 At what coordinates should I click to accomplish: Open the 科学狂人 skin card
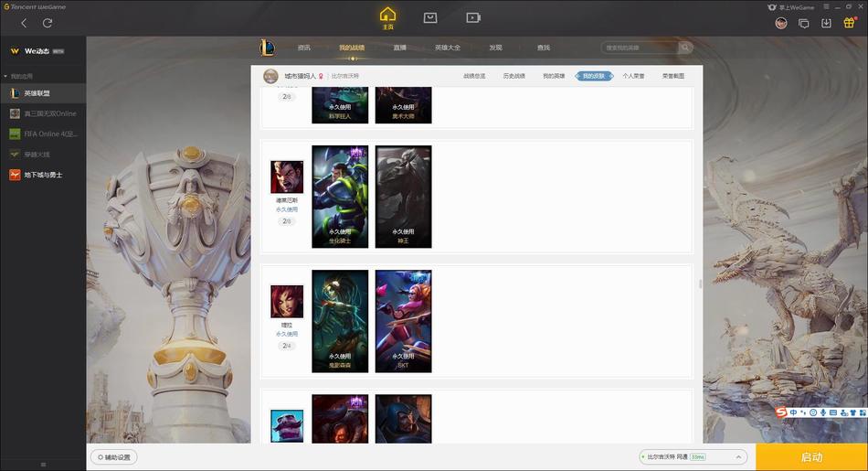(x=340, y=105)
